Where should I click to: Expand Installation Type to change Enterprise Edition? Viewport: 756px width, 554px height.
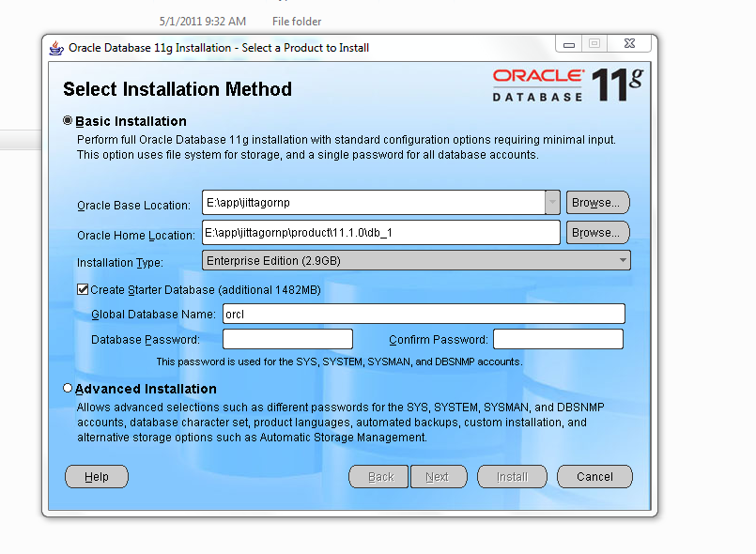pos(622,260)
